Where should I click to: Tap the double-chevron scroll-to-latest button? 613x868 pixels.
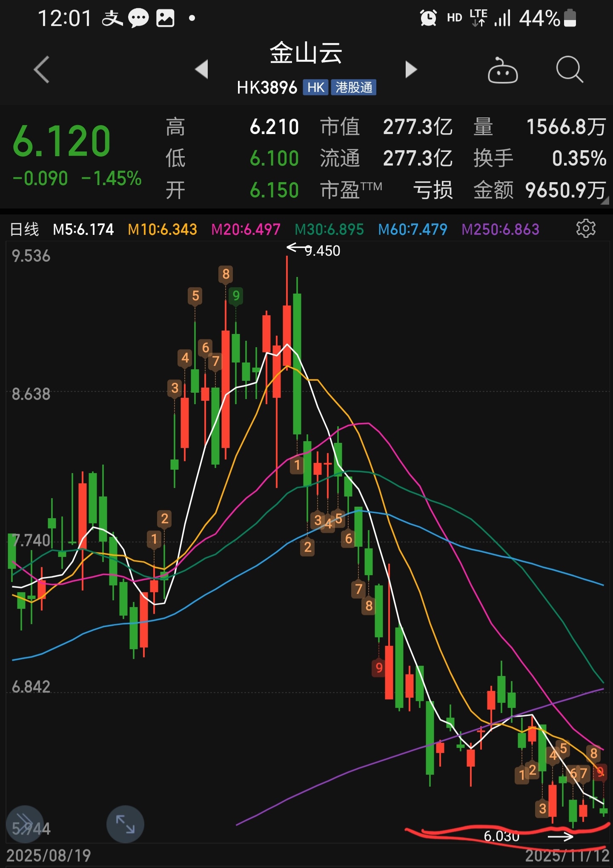[25, 824]
